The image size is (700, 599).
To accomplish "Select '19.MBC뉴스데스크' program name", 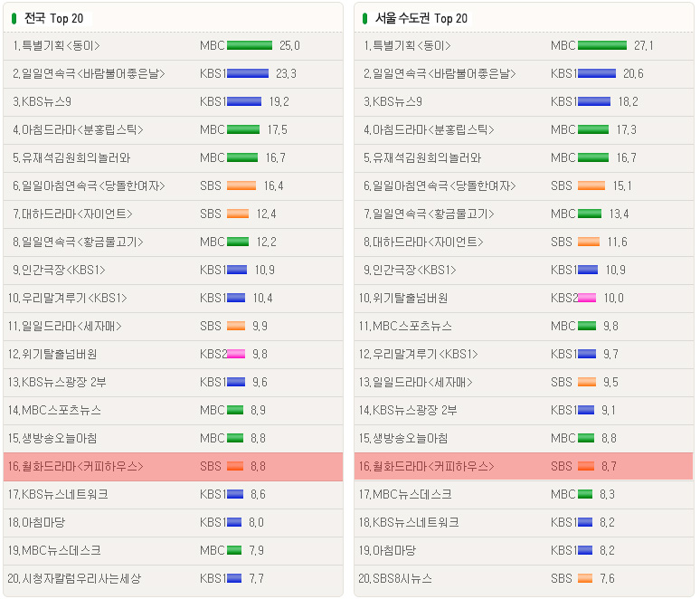I will 54,551.
